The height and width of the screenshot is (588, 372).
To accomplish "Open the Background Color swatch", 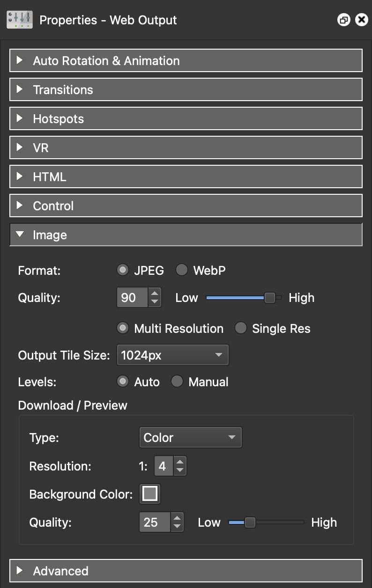I will point(150,494).
